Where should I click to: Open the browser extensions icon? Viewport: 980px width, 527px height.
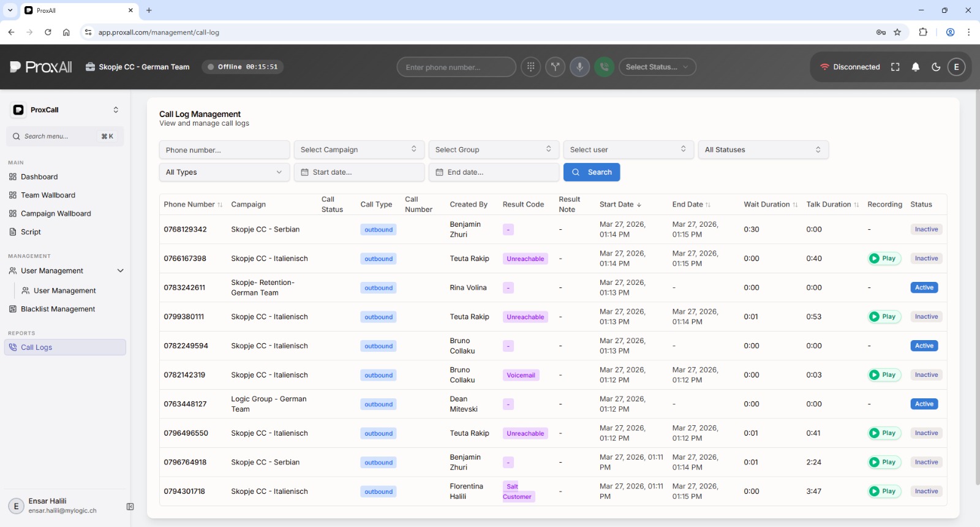click(x=923, y=32)
